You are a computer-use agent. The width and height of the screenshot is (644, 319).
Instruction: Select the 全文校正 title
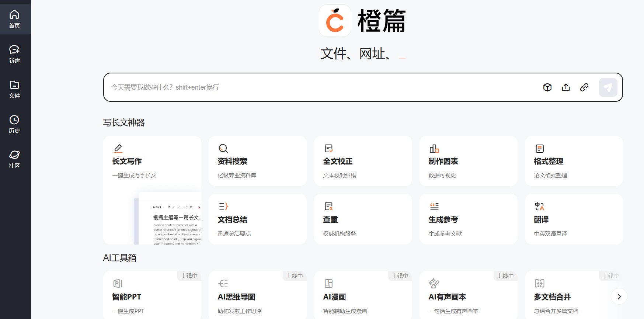point(338,162)
